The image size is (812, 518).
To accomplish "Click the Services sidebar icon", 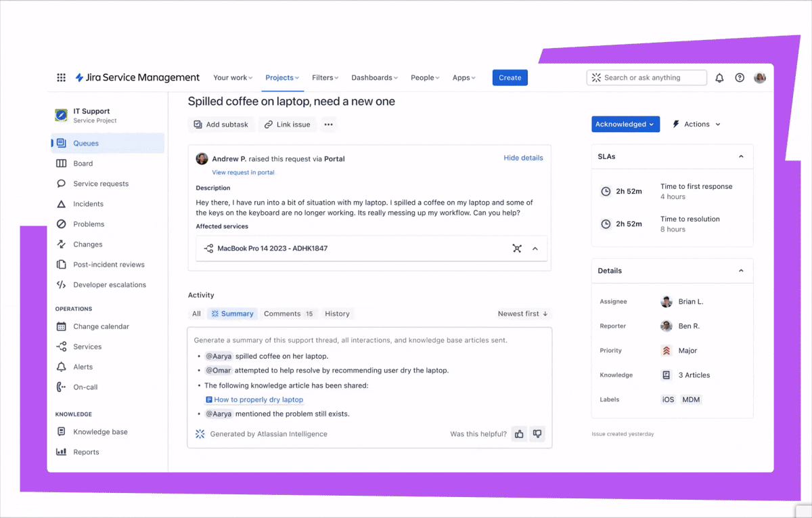I will (61, 347).
